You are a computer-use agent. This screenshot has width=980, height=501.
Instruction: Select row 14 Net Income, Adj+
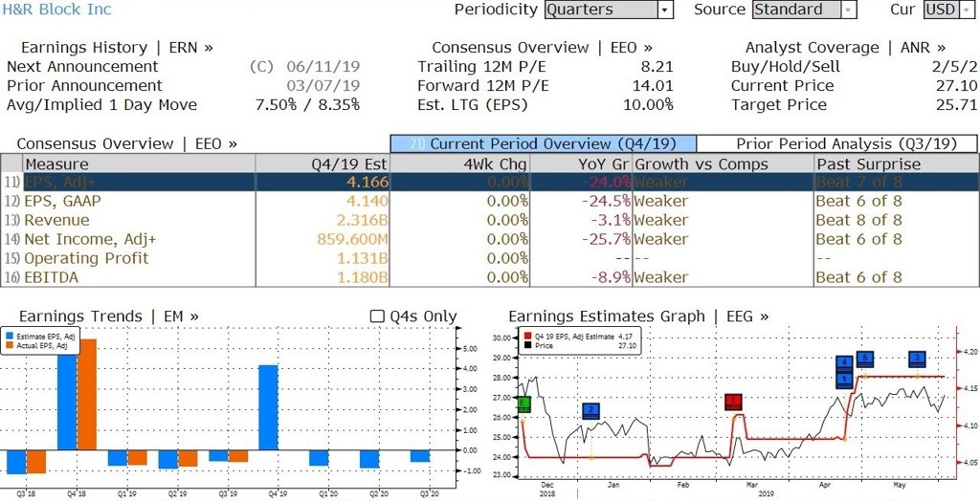[488, 239]
